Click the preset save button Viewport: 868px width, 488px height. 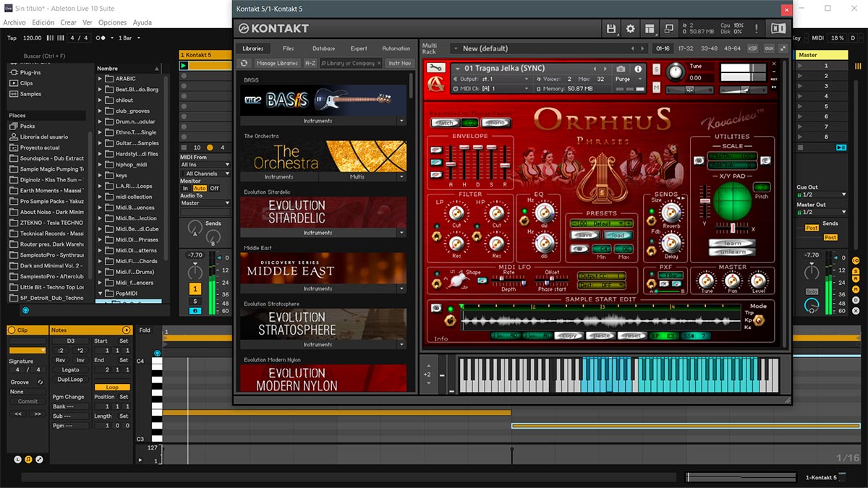point(586,236)
